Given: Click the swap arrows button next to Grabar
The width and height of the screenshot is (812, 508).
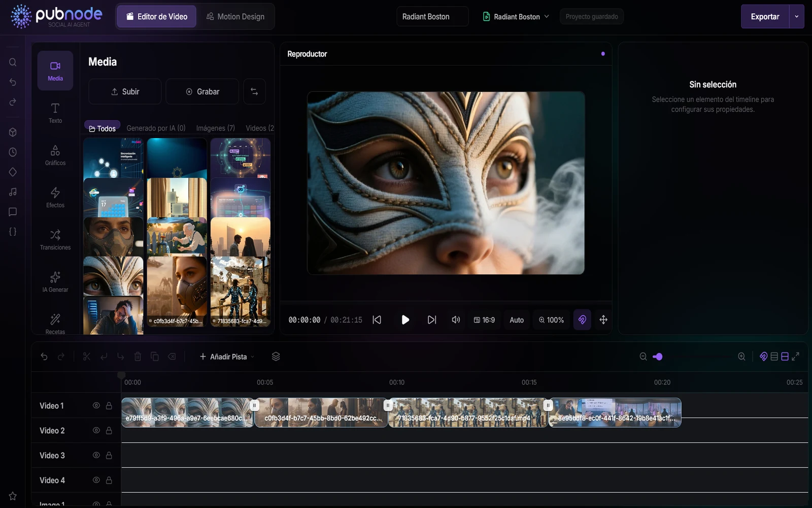Looking at the screenshot, I should [254, 91].
